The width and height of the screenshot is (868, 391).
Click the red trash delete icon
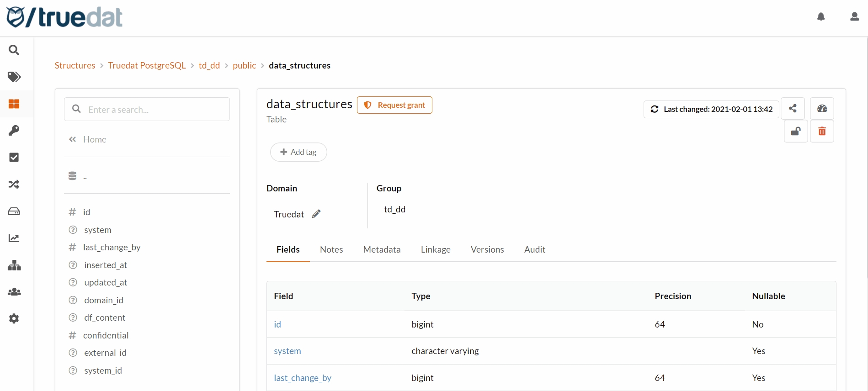pos(822,131)
